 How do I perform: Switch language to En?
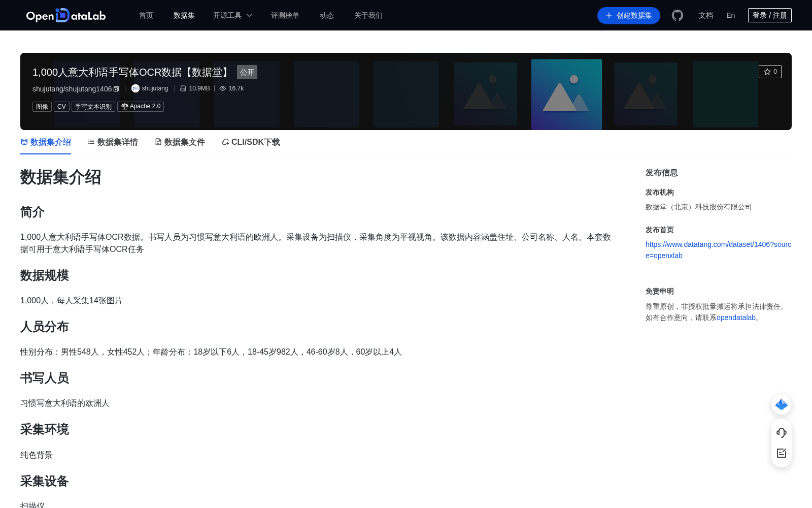(x=731, y=15)
